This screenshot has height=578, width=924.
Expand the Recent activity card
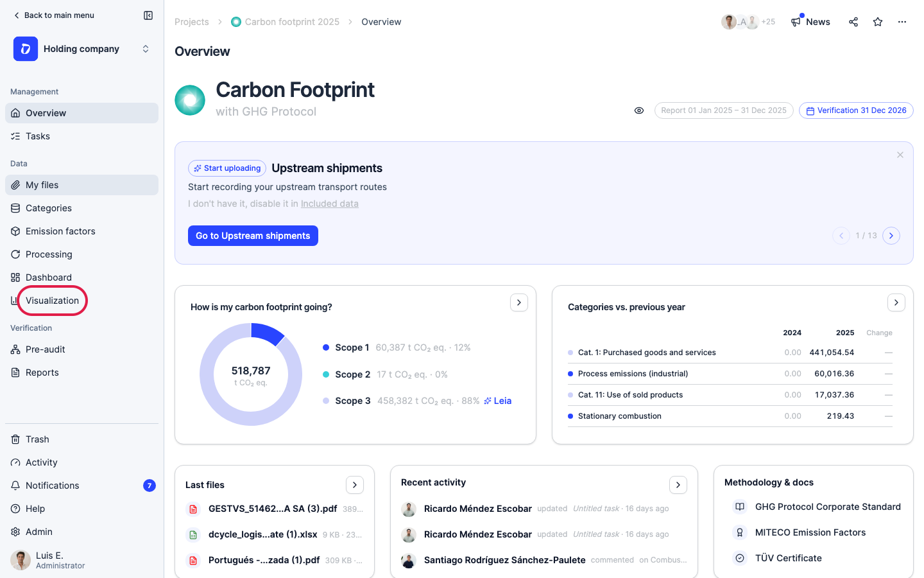tap(678, 485)
